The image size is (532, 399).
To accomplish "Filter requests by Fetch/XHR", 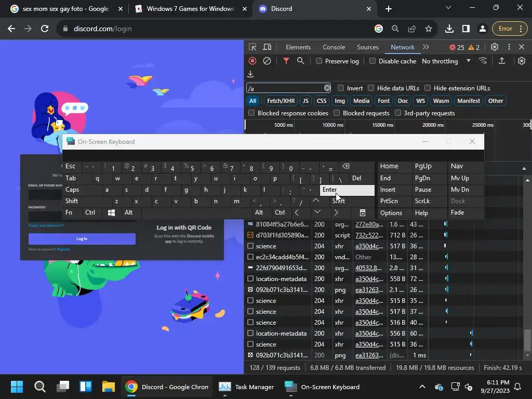I will click(x=281, y=101).
